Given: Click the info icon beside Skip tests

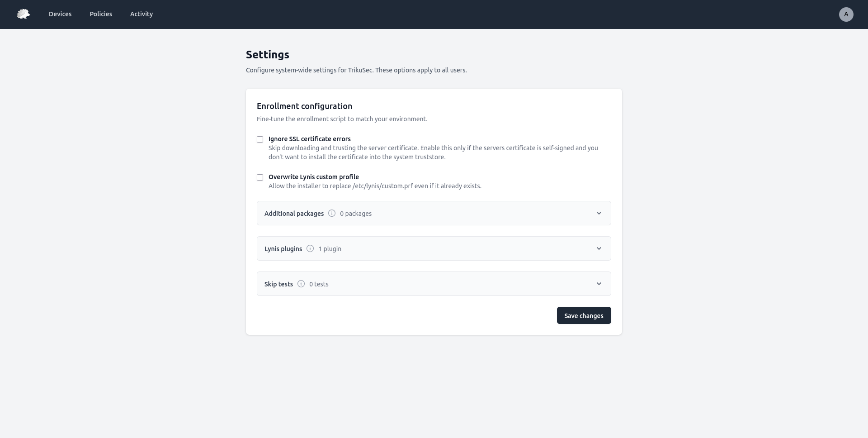Looking at the screenshot, I should pos(301,284).
